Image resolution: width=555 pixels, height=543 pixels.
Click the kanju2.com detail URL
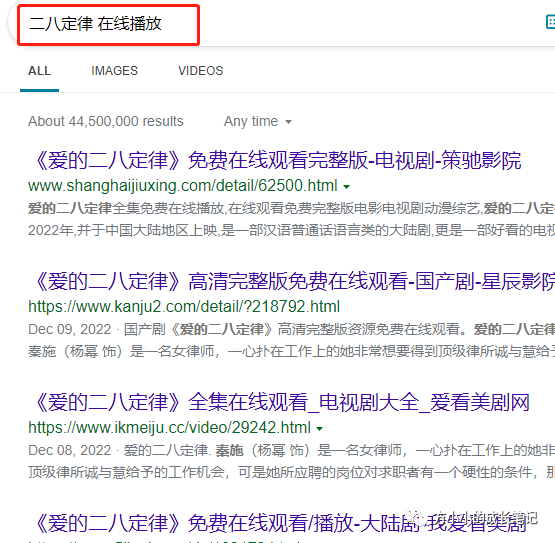[x=184, y=307]
